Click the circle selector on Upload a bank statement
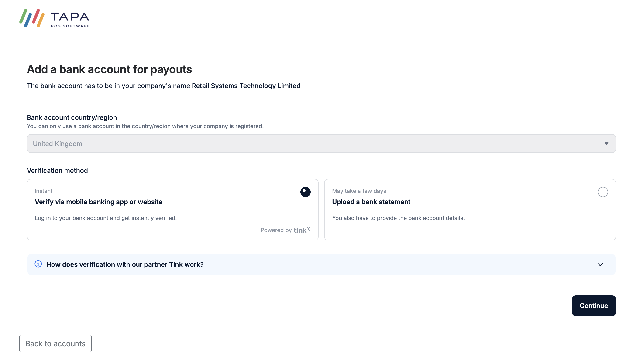The height and width of the screenshot is (364, 640). click(603, 192)
